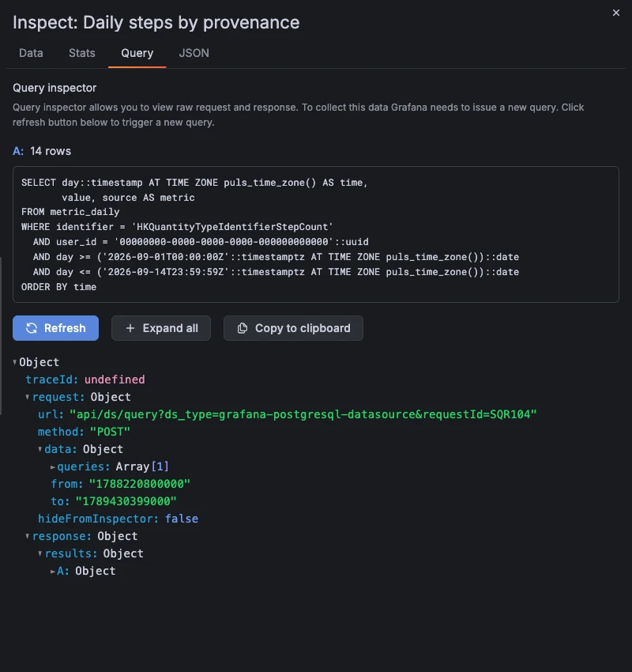Collapse the response Object node
The width and height of the screenshot is (632, 672).
click(28, 536)
